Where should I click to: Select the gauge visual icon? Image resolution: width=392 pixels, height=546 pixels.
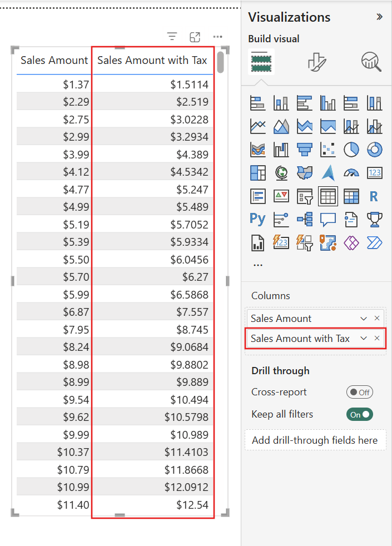[351, 173]
